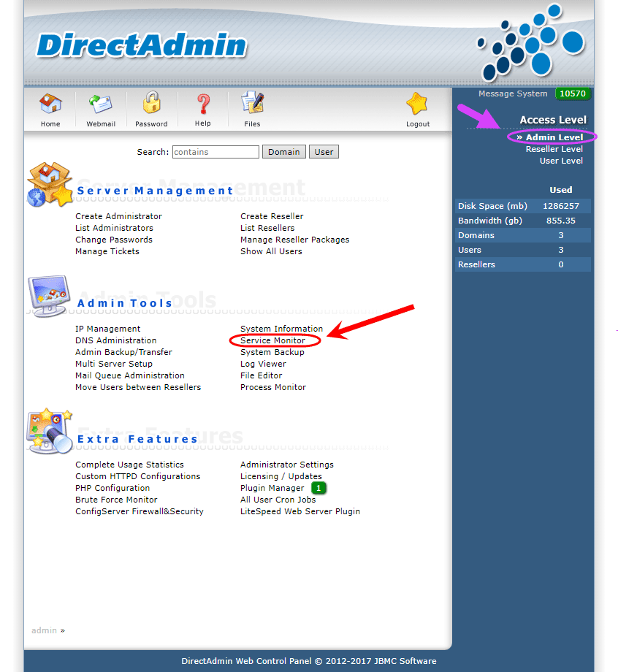This screenshot has height=672, width=618.
Task: Open Multi Server Setup
Action: pyautogui.click(x=113, y=364)
